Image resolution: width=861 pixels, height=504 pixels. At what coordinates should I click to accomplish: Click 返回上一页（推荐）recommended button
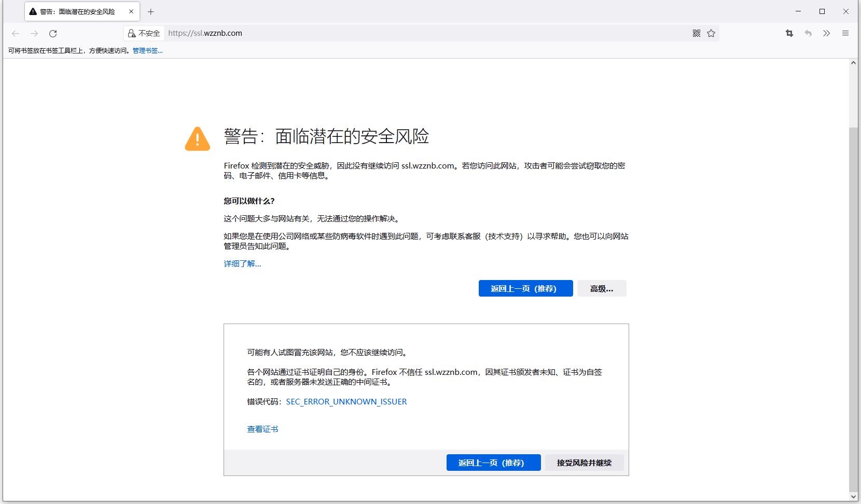(x=525, y=288)
